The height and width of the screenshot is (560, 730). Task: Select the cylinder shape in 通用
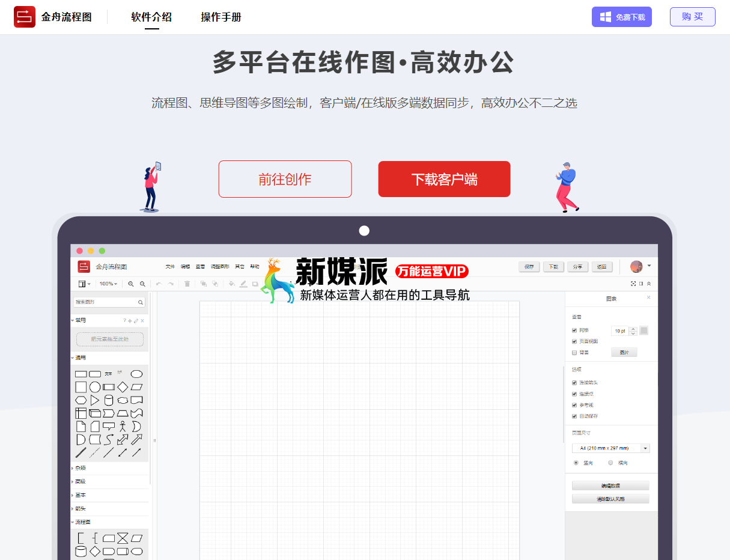(109, 400)
